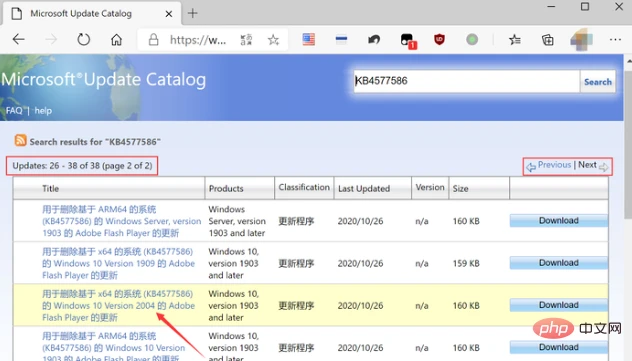Click the '159 KB' size cell
Screen dimensions: 632x361
(x=466, y=263)
